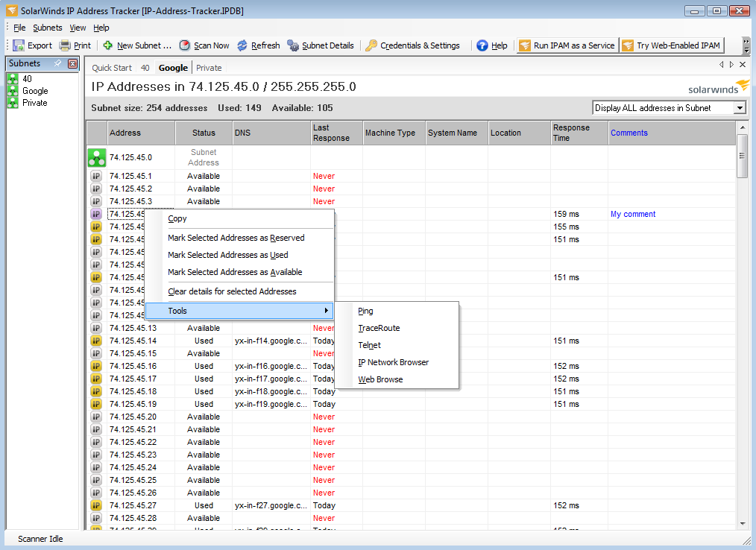Click green subnet icon for 74.125.45.0
Viewport: 756px width, 550px height.
pos(97,158)
